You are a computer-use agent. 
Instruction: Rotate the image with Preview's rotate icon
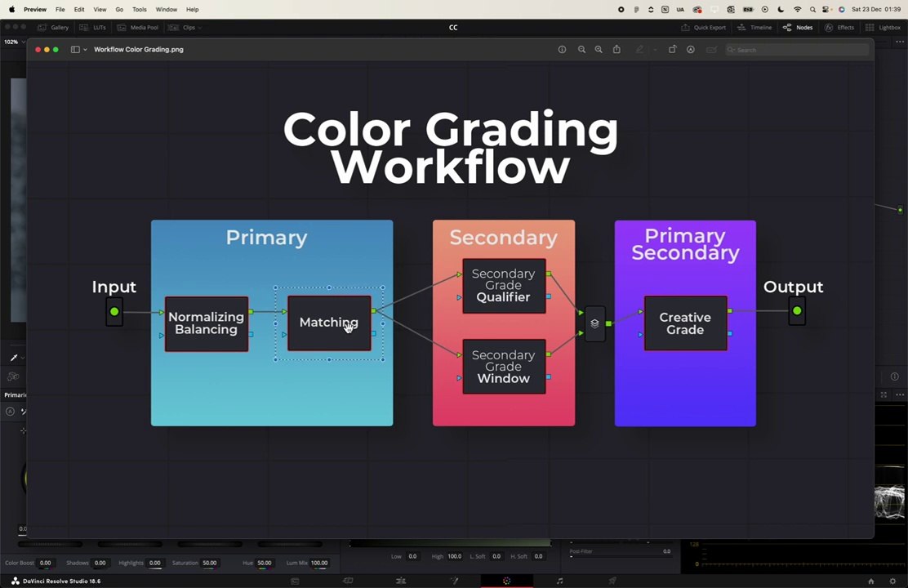pos(672,50)
